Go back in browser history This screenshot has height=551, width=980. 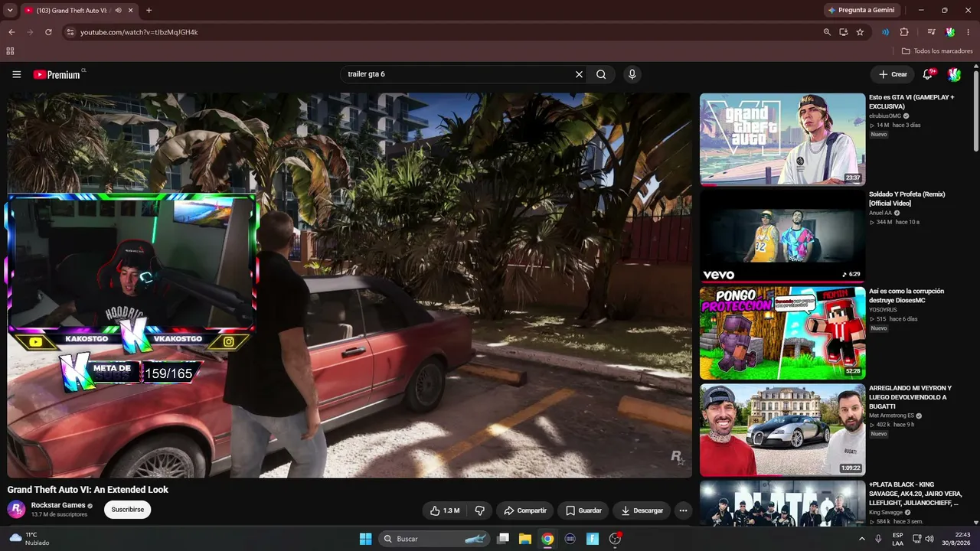coord(11,32)
